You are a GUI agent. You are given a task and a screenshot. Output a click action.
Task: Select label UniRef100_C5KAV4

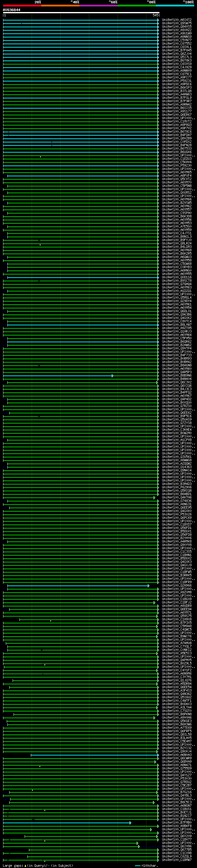(x=176, y=162)
